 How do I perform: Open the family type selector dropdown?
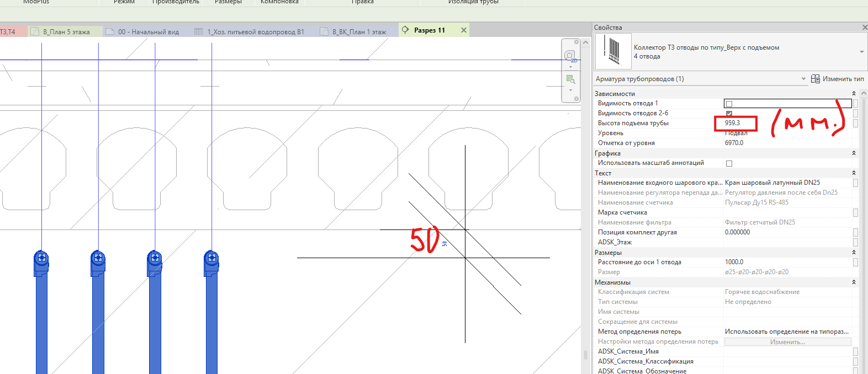pos(861,52)
